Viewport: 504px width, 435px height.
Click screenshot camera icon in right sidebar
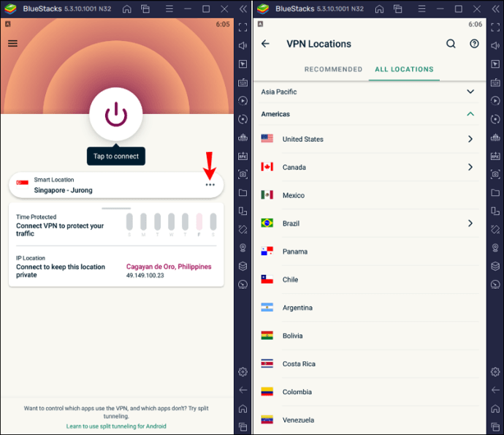tap(495, 175)
